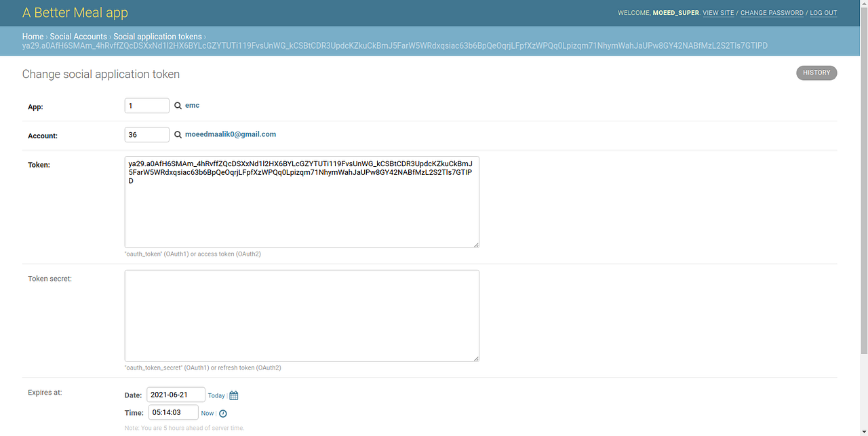Click the scrollbar up arrow
Viewport: 868px width, 436px height.
pyautogui.click(x=863, y=5)
